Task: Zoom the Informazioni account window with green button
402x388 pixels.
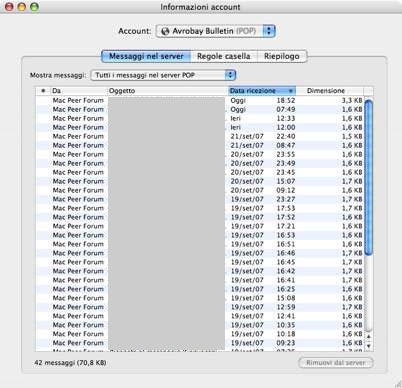Action: click(x=34, y=7)
